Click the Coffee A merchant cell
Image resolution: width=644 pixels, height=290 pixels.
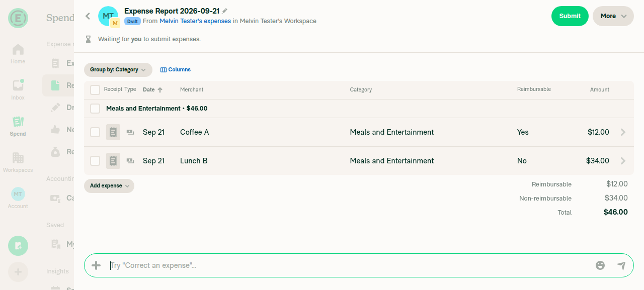coord(195,132)
